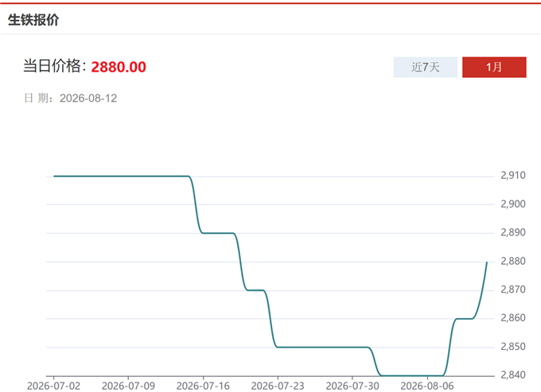Click y-axis label 2,880
Screen dimensions: 541x392
click(513, 261)
